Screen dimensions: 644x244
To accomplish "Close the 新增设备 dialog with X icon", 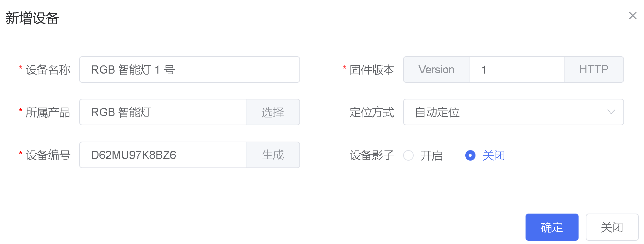I will tap(633, 16).
